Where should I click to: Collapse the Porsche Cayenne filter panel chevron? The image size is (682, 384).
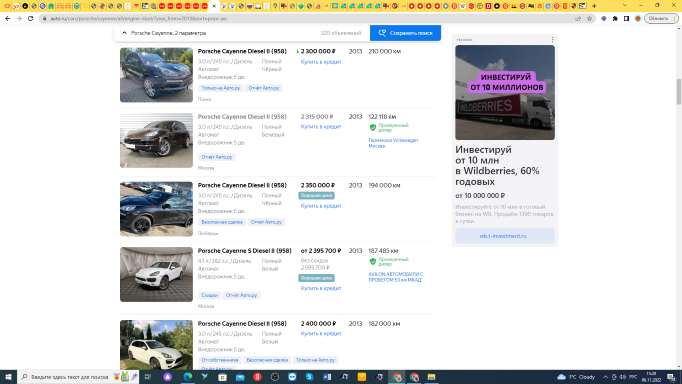tap(124, 33)
